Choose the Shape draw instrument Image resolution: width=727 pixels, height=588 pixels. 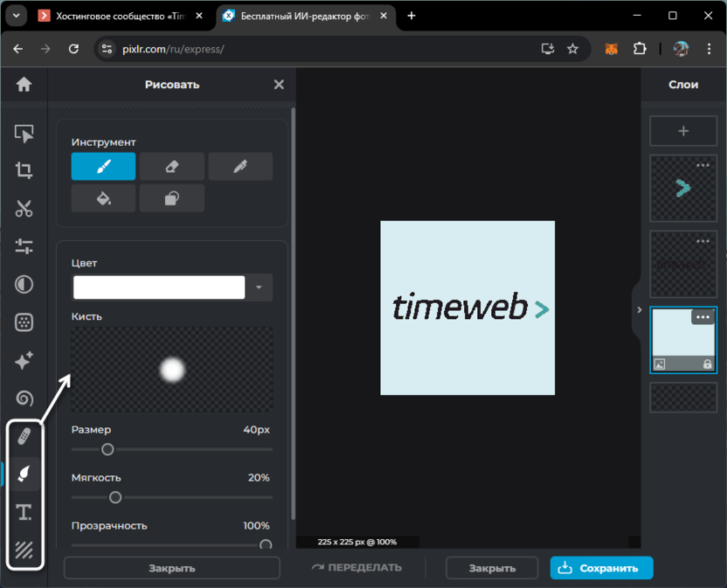172,198
